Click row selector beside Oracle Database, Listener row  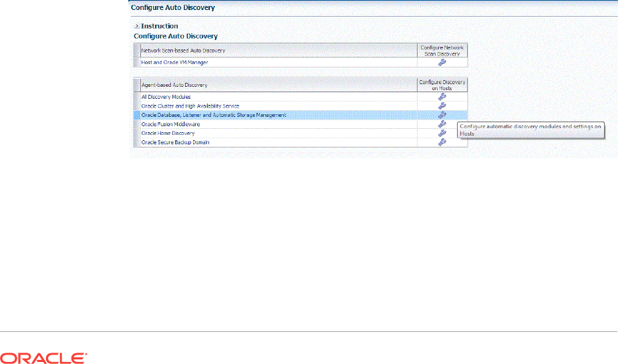(x=137, y=115)
